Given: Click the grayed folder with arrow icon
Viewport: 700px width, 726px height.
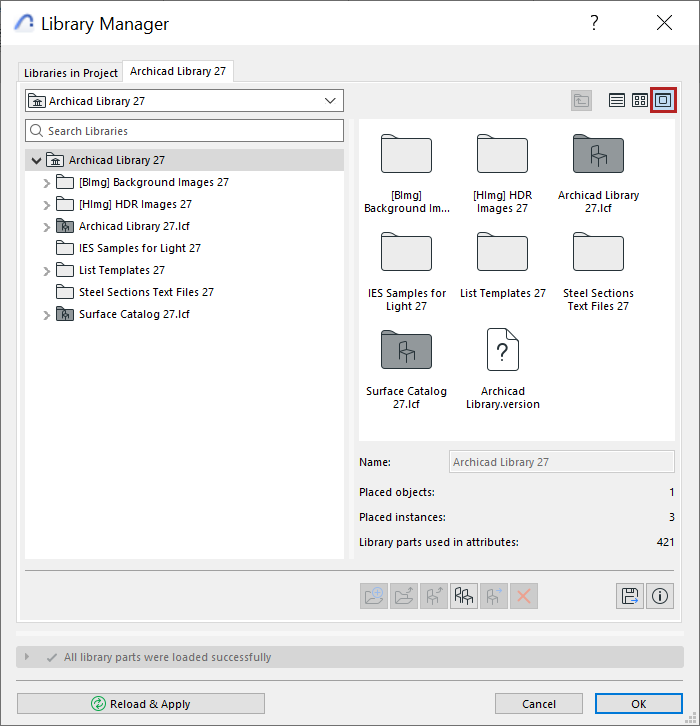Looking at the screenshot, I should [404, 596].
